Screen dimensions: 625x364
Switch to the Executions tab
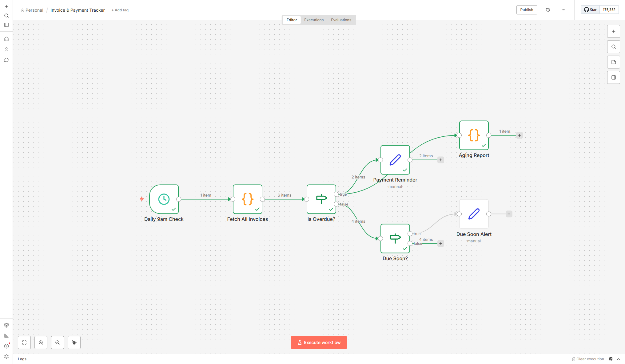(314, 20)
